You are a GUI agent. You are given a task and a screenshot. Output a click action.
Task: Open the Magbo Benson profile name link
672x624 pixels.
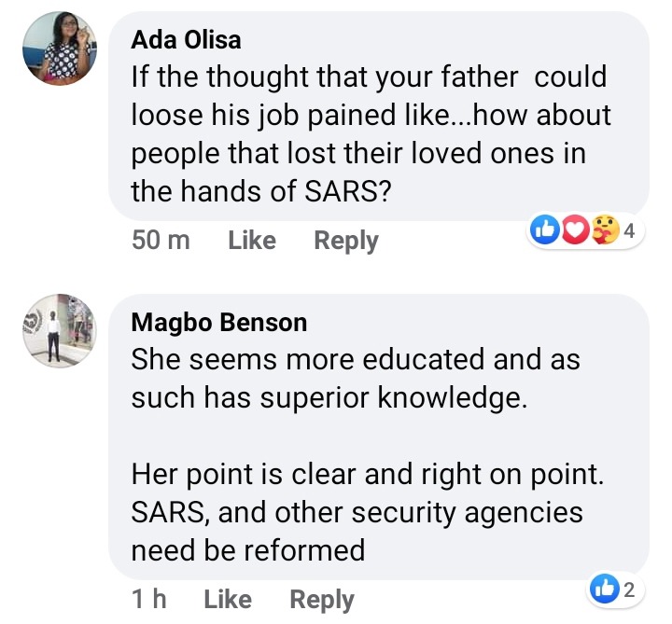pyautogui.click(x=219, y=323)
